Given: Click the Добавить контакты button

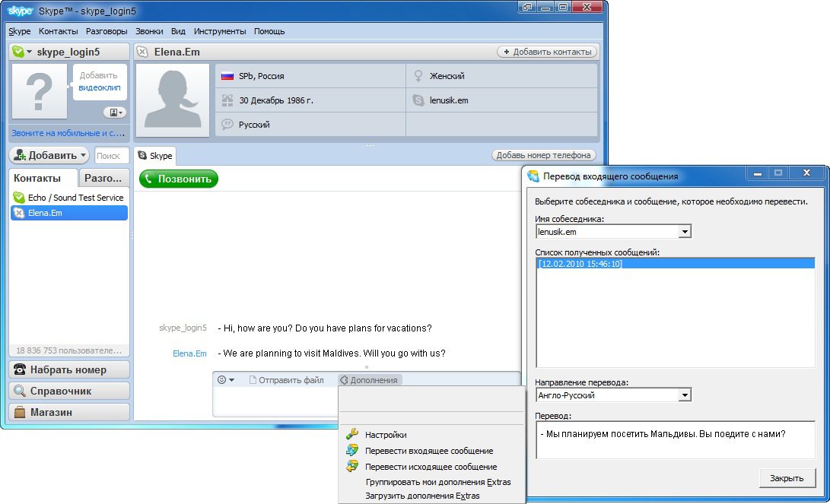Looking at the screenshot, I should click(x=547, y=52).
